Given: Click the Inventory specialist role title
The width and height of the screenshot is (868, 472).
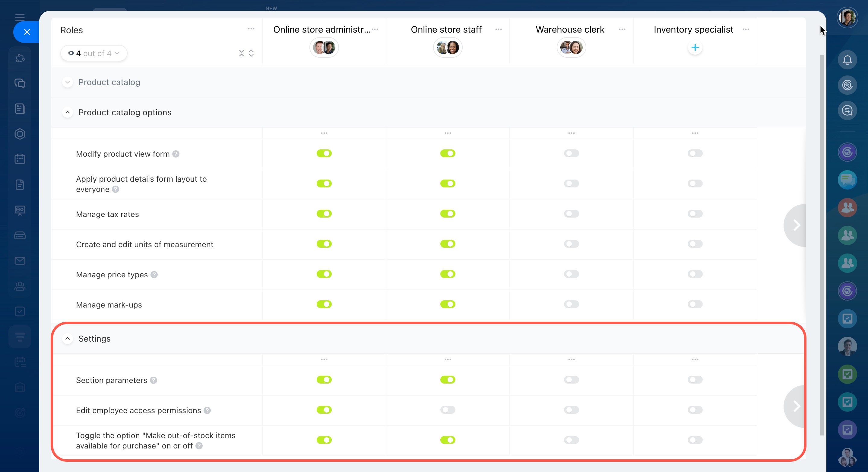Looking at the screenshot, I should pyautogui.click(x=693, y=29).
